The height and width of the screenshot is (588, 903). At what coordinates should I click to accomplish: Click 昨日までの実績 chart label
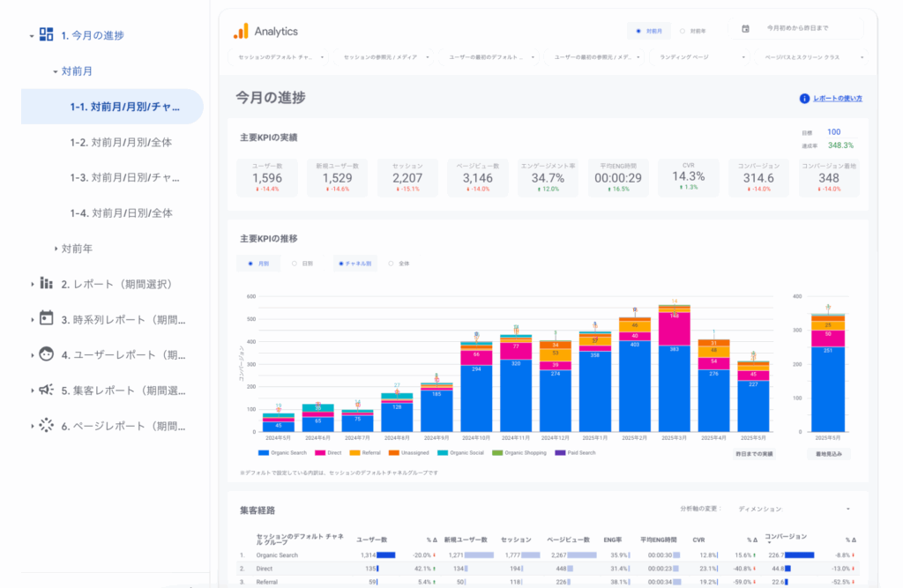coord(754,454)
